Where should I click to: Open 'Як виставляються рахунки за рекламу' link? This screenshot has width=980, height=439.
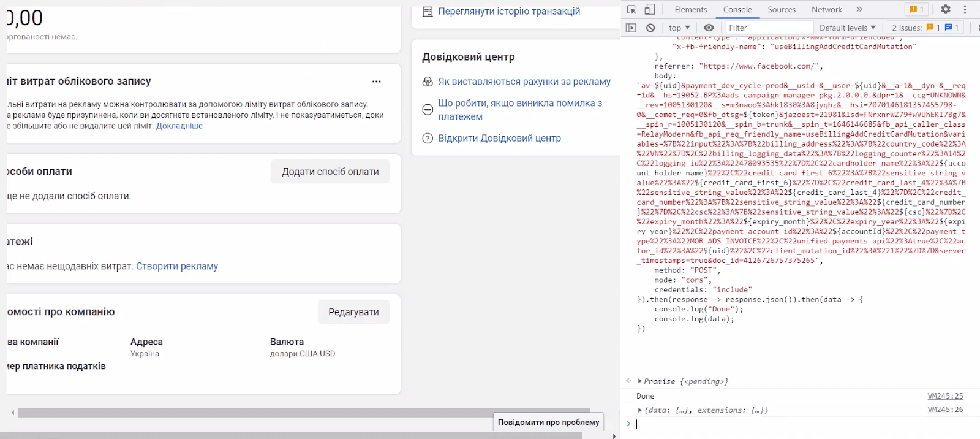(524, 82)
